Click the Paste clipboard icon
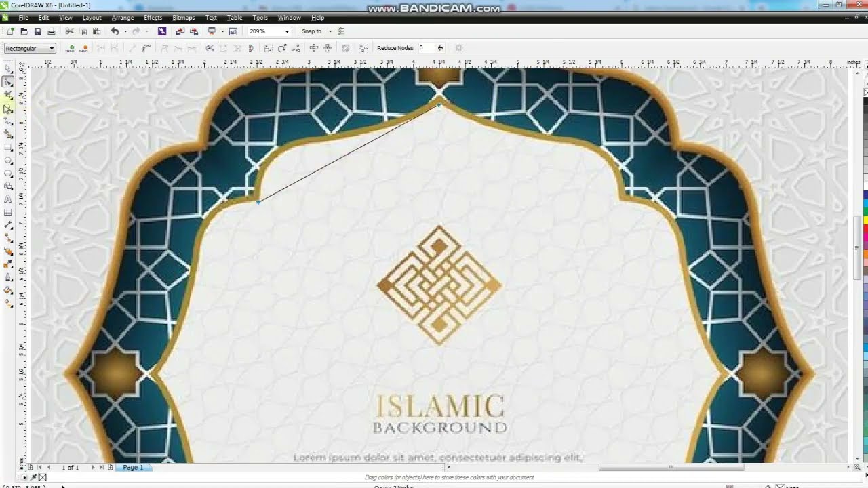This screenshot has width=868, height=488. point(96,31)
